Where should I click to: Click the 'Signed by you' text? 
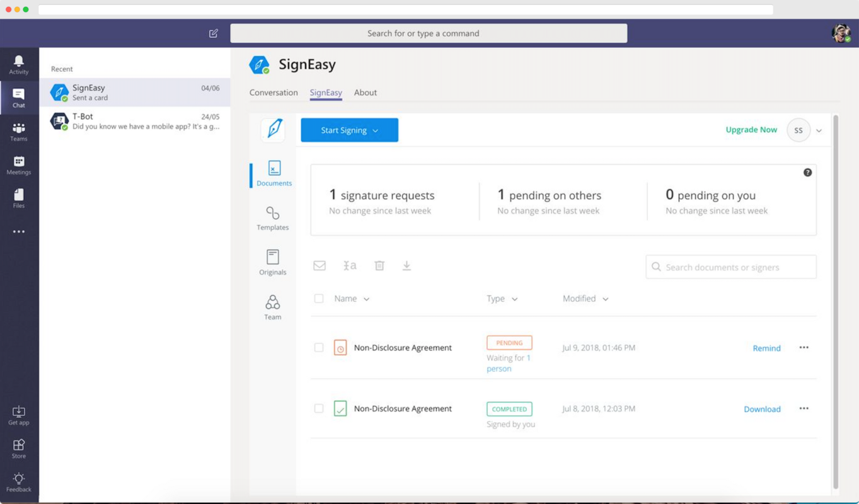(x=510, y=425)
